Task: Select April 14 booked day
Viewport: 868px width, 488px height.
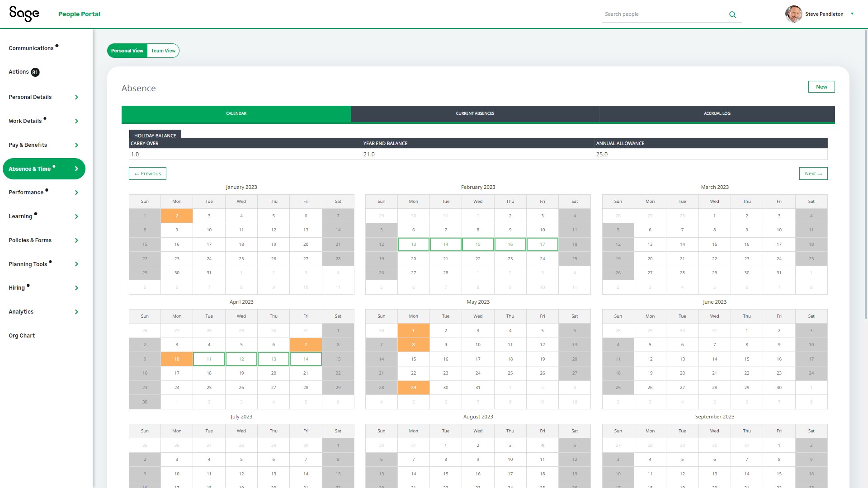Action: tap(306, 359)
